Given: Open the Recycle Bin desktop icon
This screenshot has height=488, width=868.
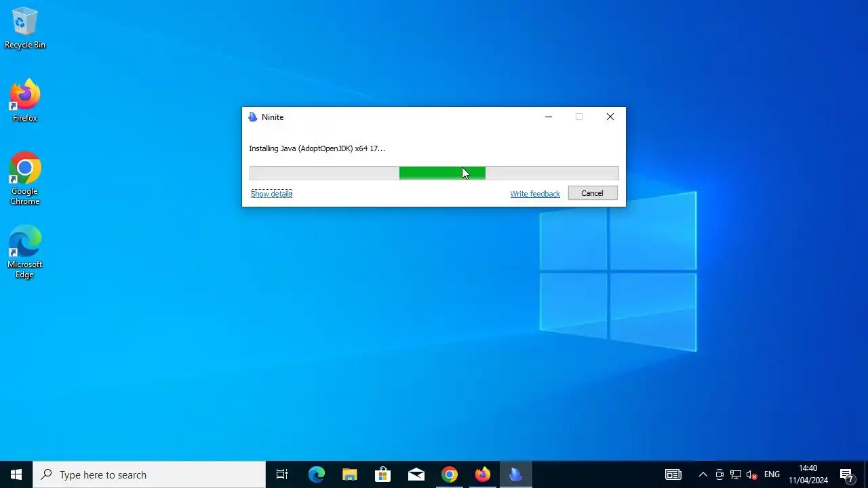Looking at the screenshot, I should click(x=25, y=28).
